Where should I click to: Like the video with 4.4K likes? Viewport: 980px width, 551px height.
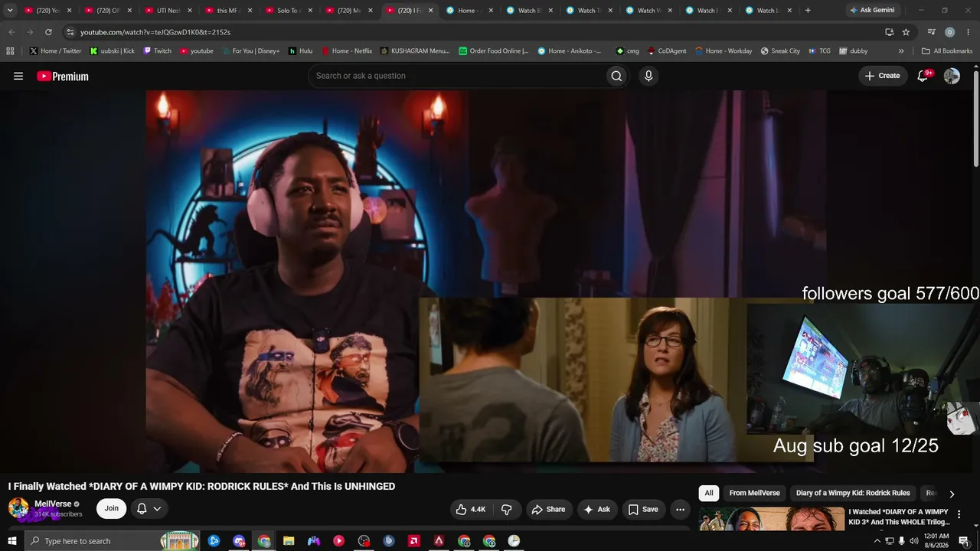(471, 509)
